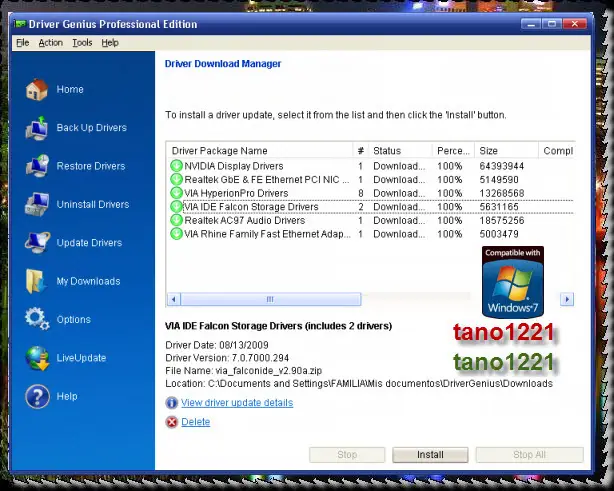614x491 pixels.
Task: Maximize the Driver Genius window
Action: pyautogui.click(x=552, y=24)
